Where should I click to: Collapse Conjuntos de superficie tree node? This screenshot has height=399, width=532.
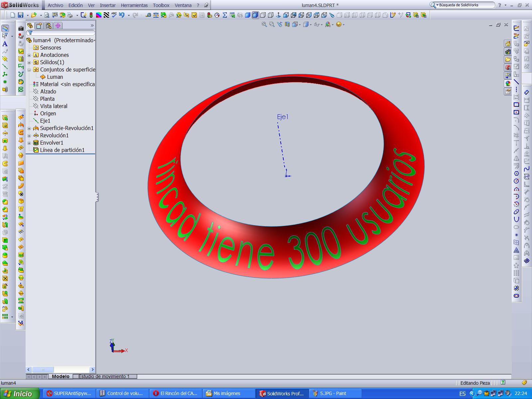(x=29, y=70)
